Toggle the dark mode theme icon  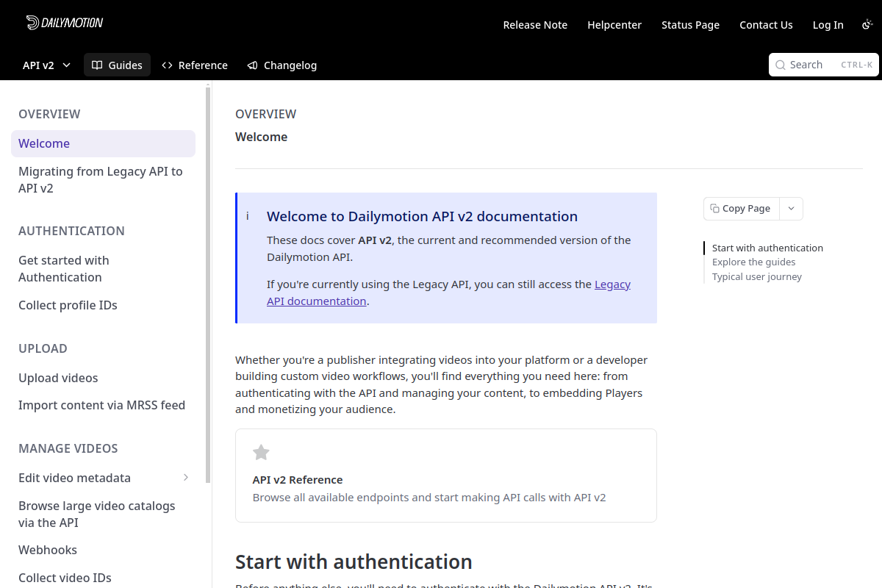click(x=867, y=25)
